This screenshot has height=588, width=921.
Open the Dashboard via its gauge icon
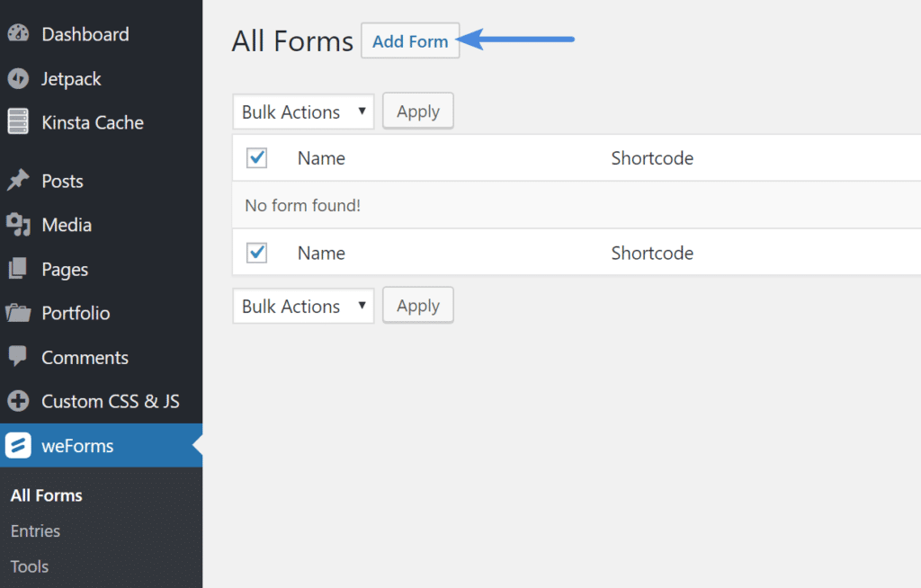tap(20, 34)
